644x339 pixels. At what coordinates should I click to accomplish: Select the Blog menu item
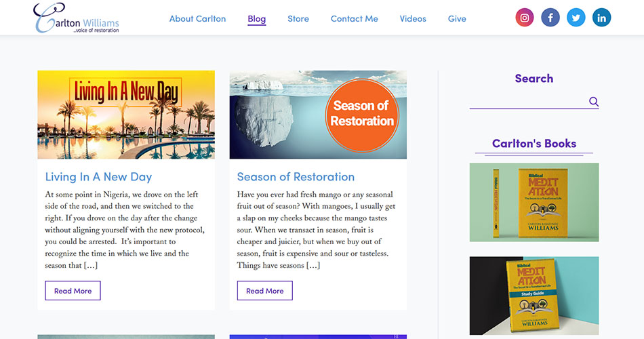tap(257, 19)
